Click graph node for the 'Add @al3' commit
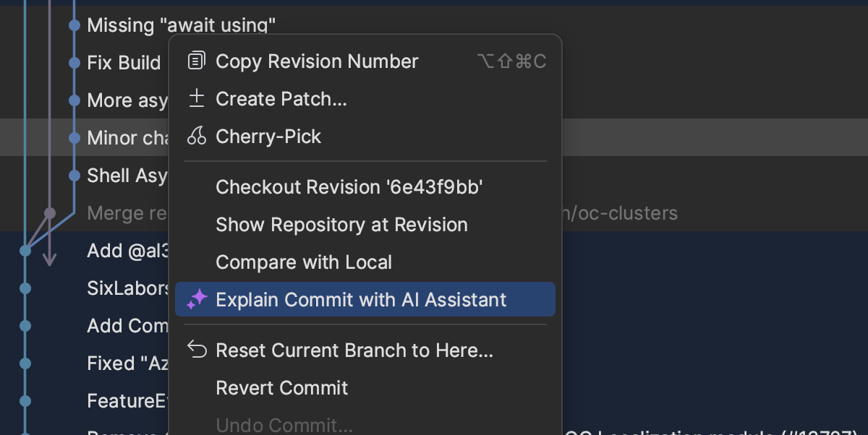Screen dimensions: 868x435 25,251
